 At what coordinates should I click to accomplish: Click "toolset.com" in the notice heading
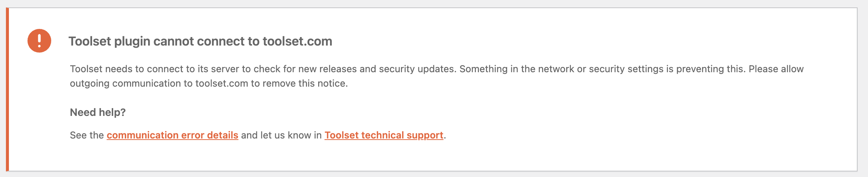coord(297,41)
